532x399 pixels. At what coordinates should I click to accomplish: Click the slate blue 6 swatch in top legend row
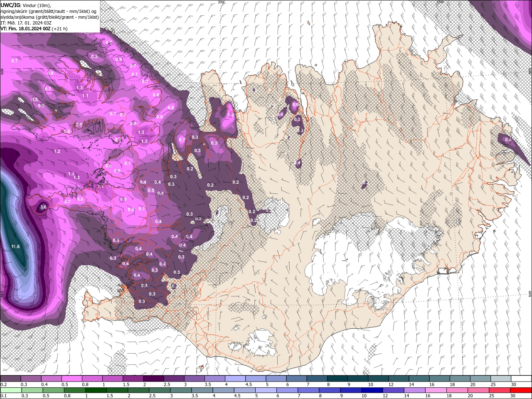pyautogui.click(x=296, y=379)
